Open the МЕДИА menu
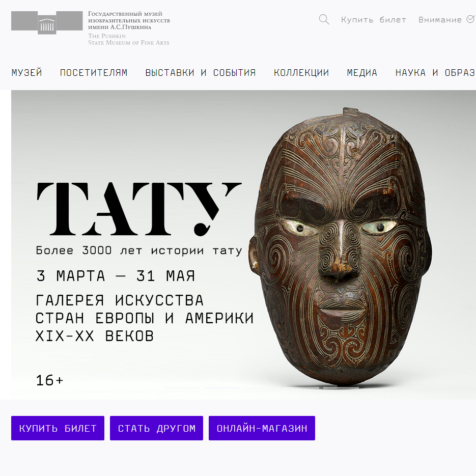Screen dimensions: 476x476 point(362,73)
